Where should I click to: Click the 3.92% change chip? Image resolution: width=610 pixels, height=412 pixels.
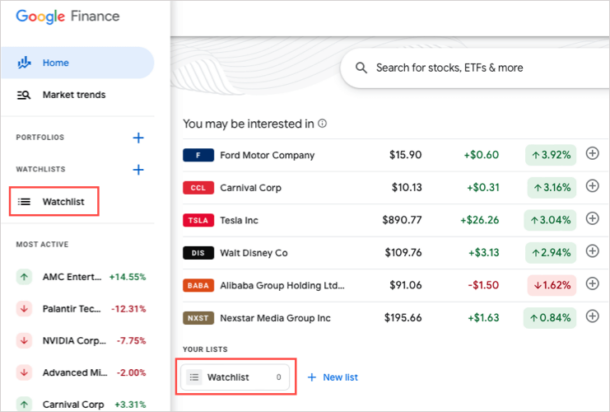(550, 155)
